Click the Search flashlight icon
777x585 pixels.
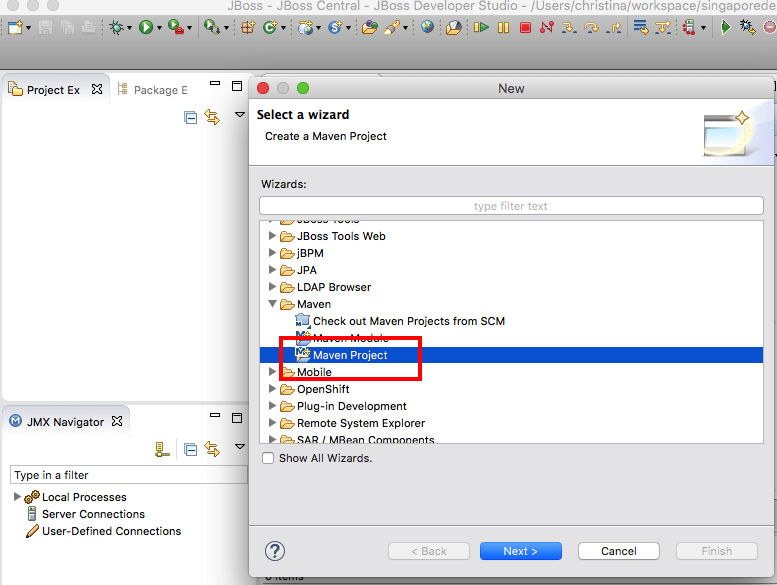(392, 27)
